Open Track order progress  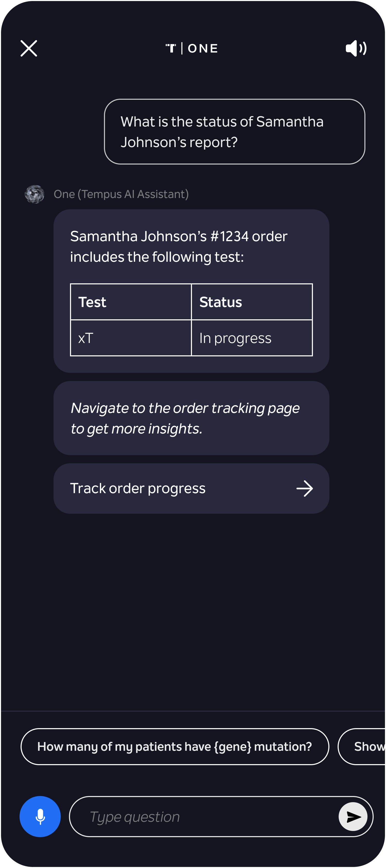[x=191, y=488]
